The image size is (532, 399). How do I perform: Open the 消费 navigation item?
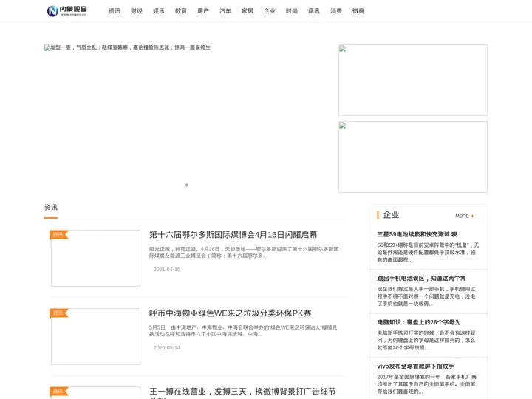[x=336, y=11]
